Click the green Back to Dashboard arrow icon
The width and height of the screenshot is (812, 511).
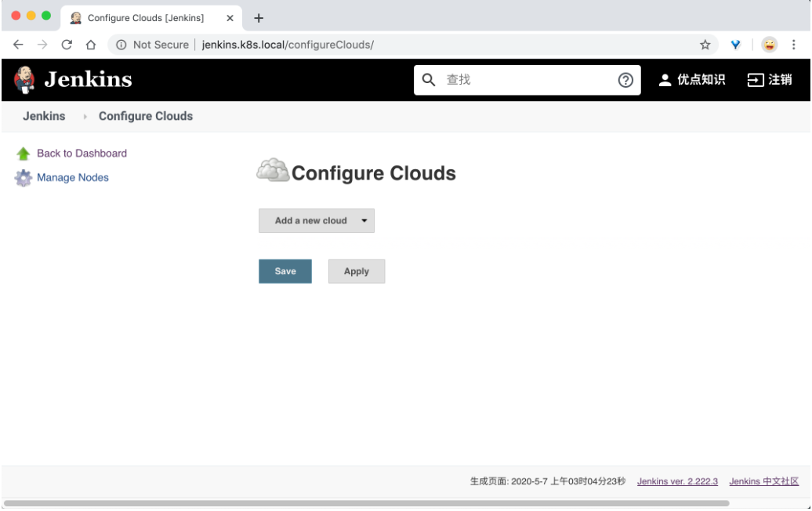(24, 154)
